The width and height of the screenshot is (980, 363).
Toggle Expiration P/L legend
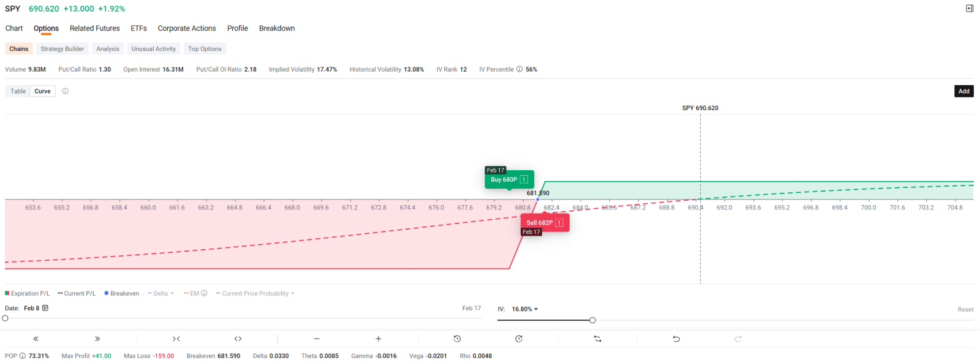coord(28,293)
